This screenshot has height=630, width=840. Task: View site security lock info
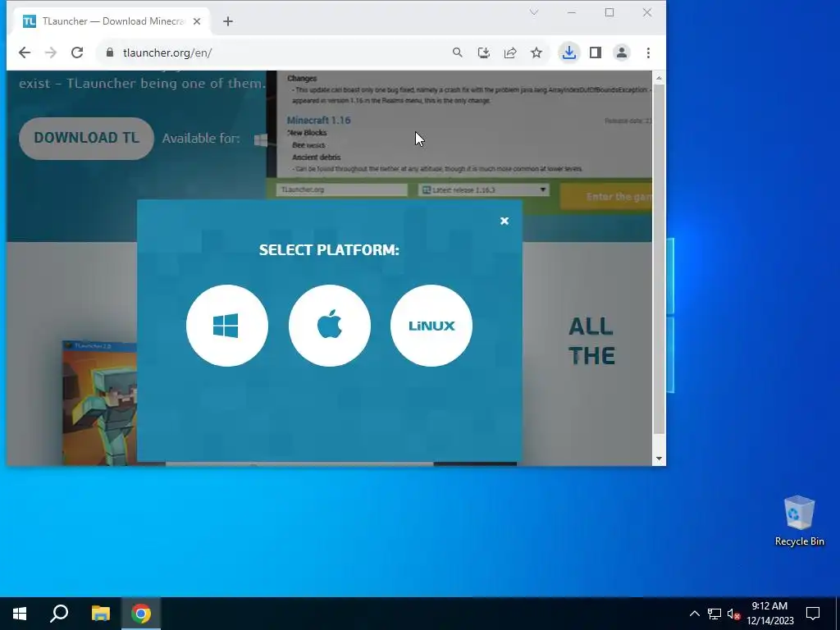point(110,52)
